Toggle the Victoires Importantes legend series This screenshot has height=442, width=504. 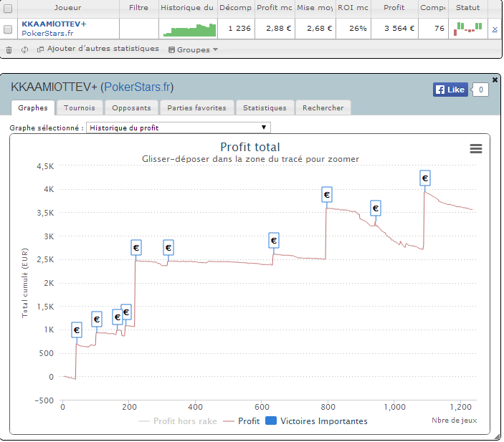pyautogui.click(x=316, y=421)
